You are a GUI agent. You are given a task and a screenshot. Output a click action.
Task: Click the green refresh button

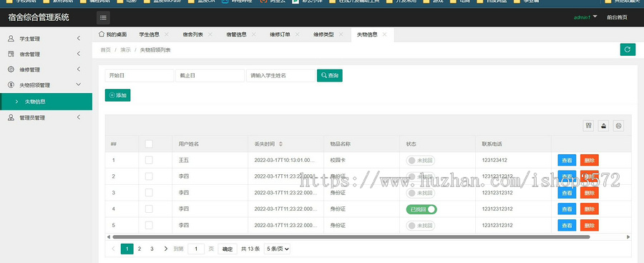click(627, 49)
